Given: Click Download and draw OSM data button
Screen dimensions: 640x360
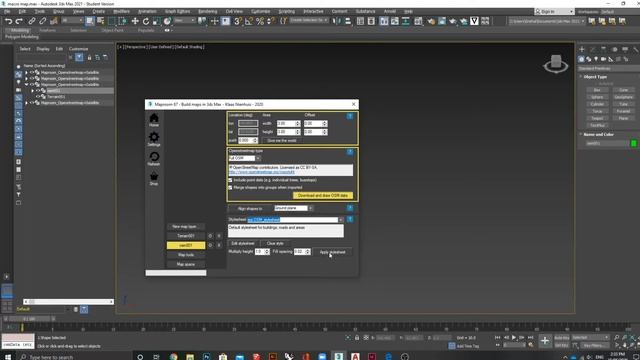Looking at the screenshot, I should tap(323, 196).
